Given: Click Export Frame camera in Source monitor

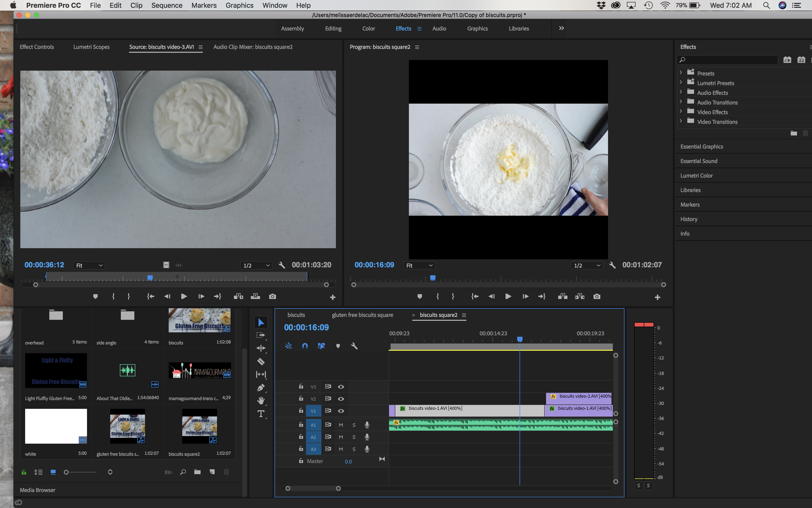Looking at the screenshot, I should pos(272,296).
